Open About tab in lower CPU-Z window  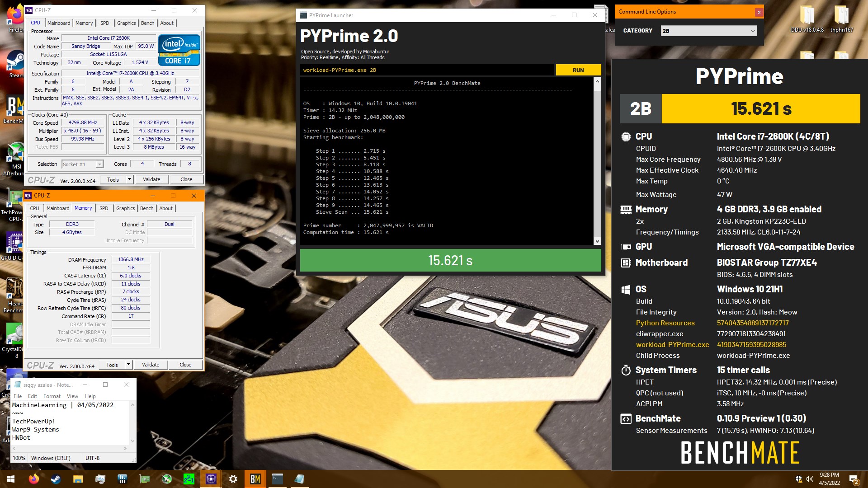tap(166, 208)
